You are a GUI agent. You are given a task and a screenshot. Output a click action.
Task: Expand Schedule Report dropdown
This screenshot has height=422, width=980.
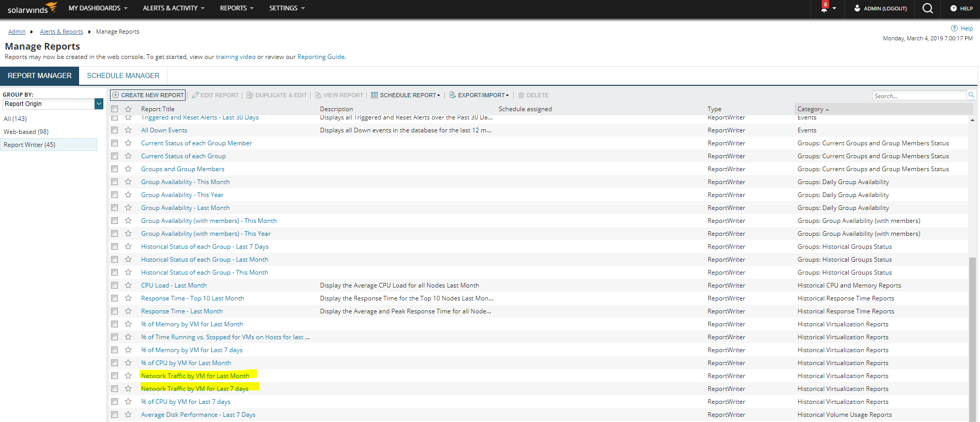(406, 95)
